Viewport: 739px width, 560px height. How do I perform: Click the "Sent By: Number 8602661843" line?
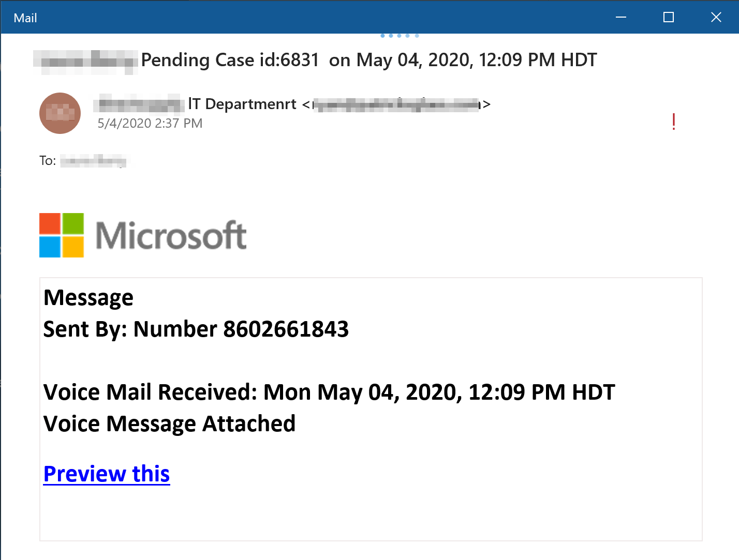[x=196, y=329]
